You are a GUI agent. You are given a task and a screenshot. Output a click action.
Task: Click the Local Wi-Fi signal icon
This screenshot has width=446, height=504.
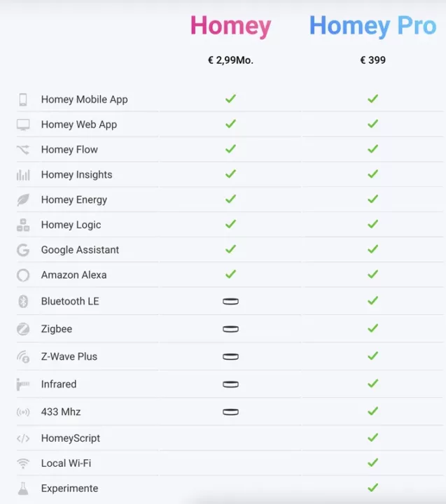pyautogui.click(x=23, y=463)
